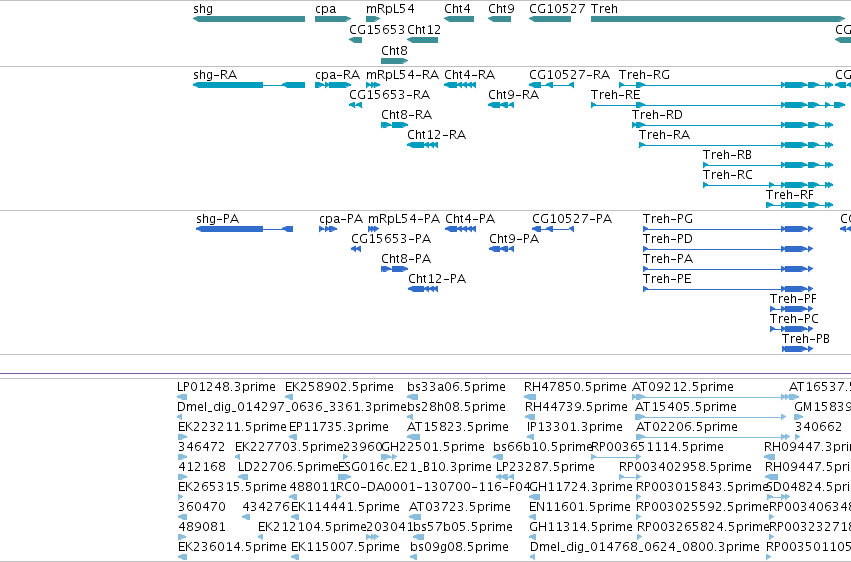Viewport: 851px width, 562px height.
Task: Click the Cht12-PA protein label
Action: 437,279
